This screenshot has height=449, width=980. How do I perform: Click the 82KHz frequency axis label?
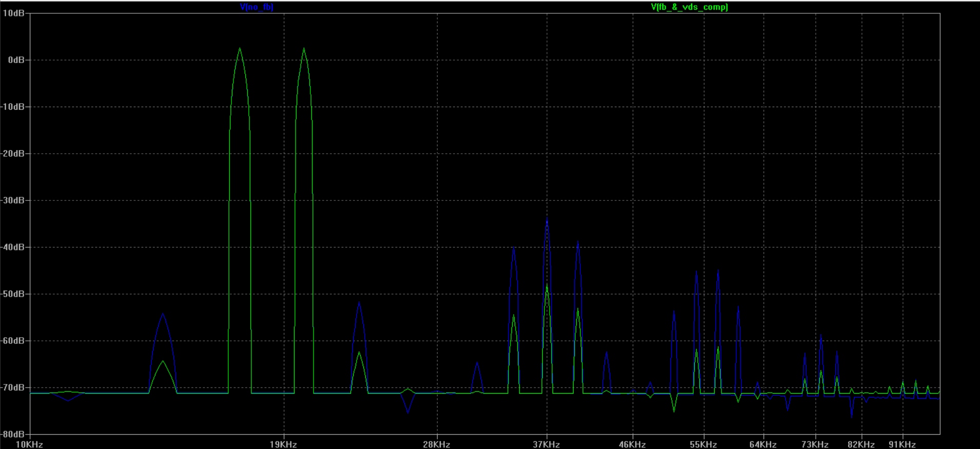click(861, 444)
